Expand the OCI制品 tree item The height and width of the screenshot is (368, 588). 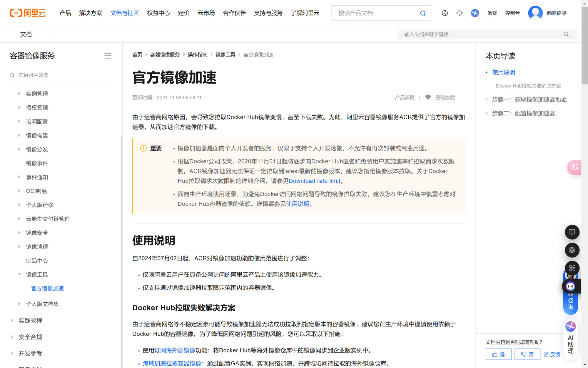[x=19, y=191]
